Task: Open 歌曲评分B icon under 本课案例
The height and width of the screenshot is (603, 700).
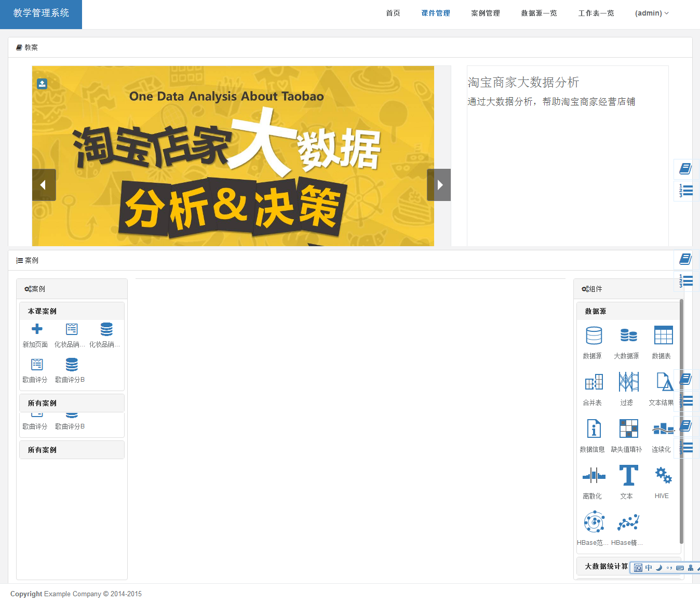Action: point(72,364)
